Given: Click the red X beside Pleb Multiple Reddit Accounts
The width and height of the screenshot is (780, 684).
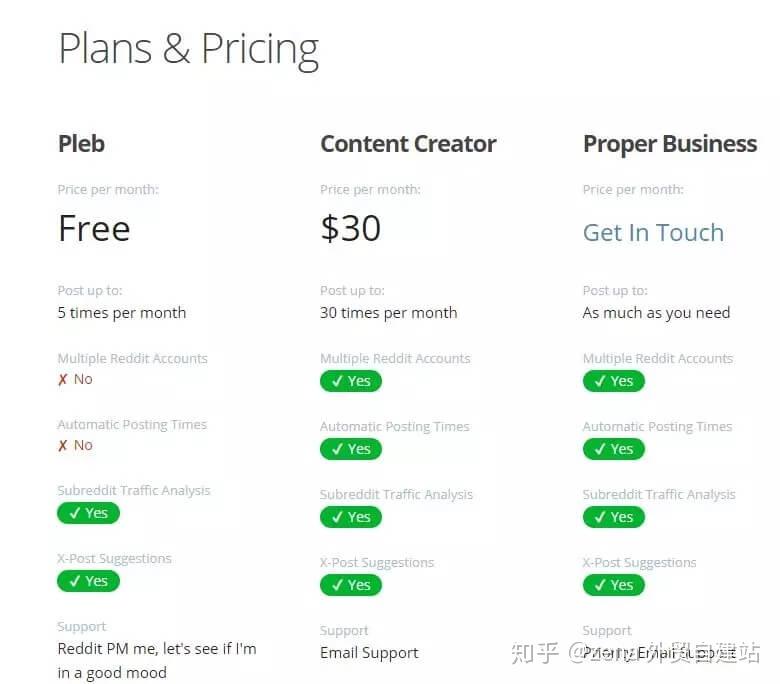Looking at the screenshot, I should [x=64, y=380].
